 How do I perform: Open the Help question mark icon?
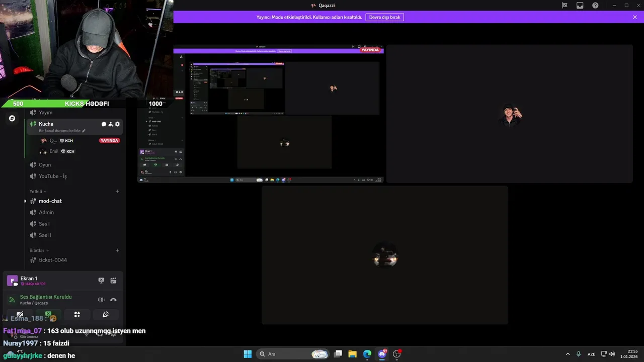[595, 6]
